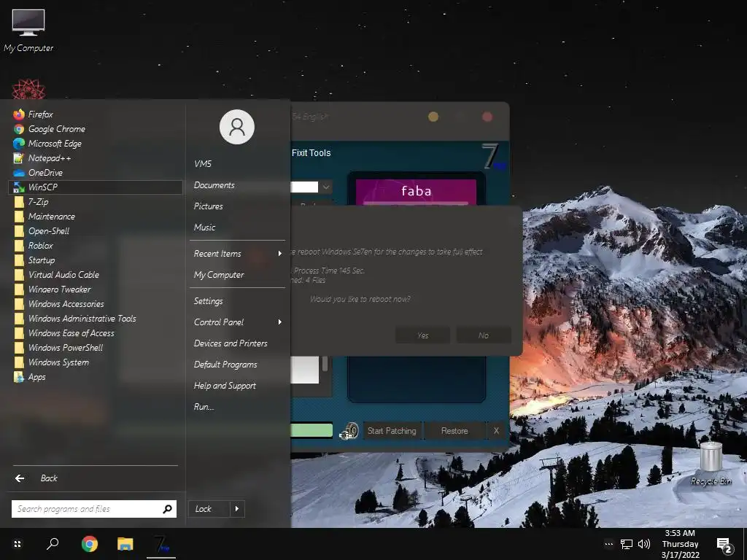The image size is (747, 560).
Task: Open the notification center icon
Action: coord(724,545)
